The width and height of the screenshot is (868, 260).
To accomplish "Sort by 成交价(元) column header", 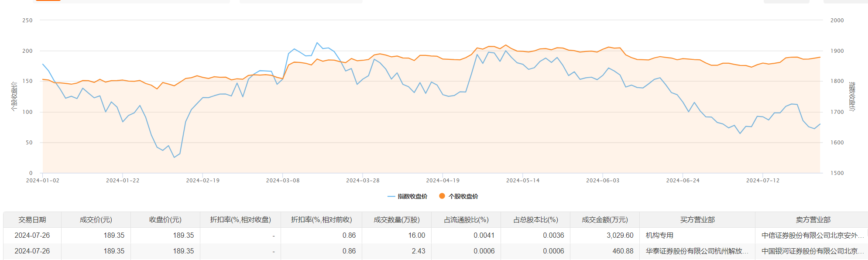I will click(96, 220).
